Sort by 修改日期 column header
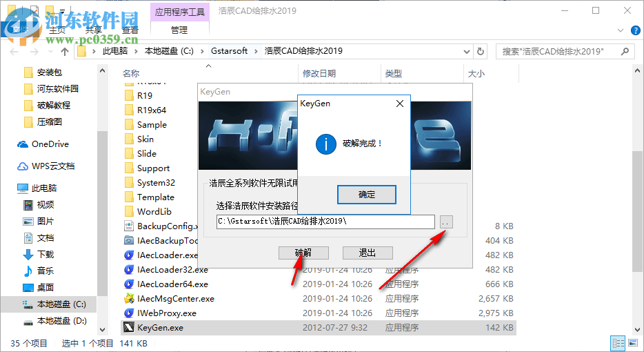644x352 pixels. point(319,74)
